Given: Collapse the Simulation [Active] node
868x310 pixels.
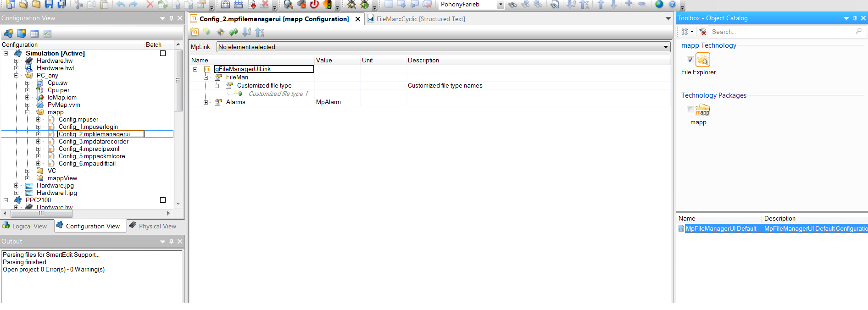Looking at the screenshot, I should (x=6, y=53).
